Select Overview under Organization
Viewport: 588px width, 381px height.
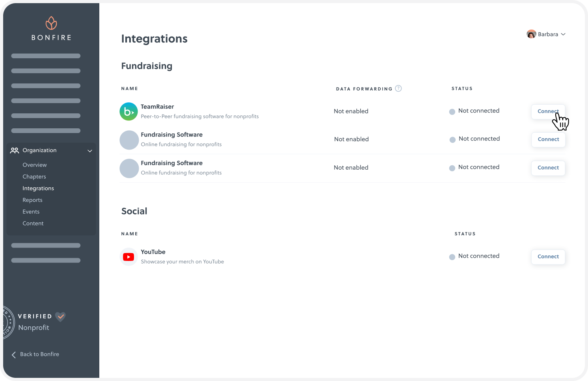click(34, 165)
